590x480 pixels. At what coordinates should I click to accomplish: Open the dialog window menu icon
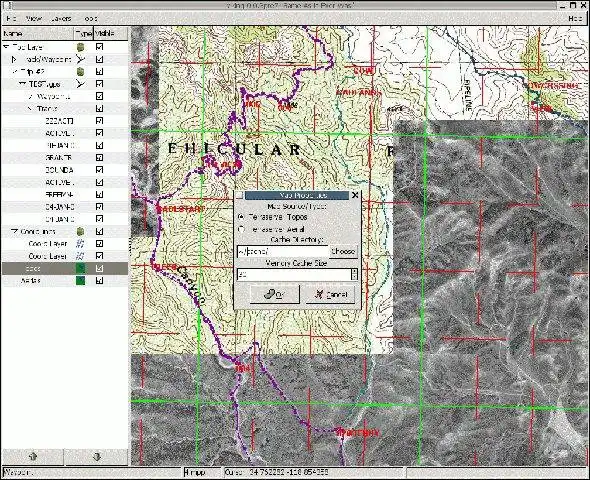pos(239,195)
